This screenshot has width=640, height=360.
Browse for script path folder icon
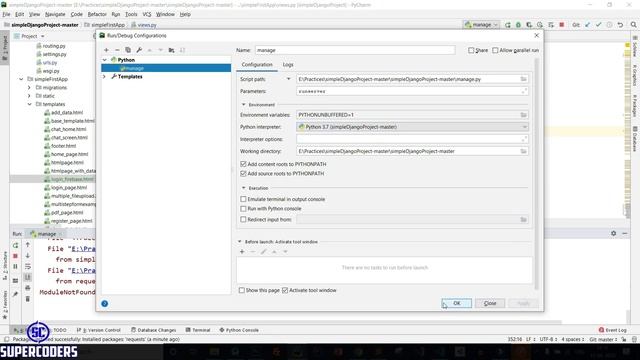(x=523, y=79)
